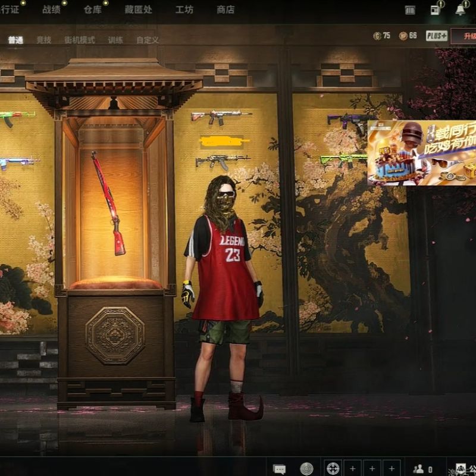Click the BP coin balance showing 66

pyautogui.click(x=408, y=36)
